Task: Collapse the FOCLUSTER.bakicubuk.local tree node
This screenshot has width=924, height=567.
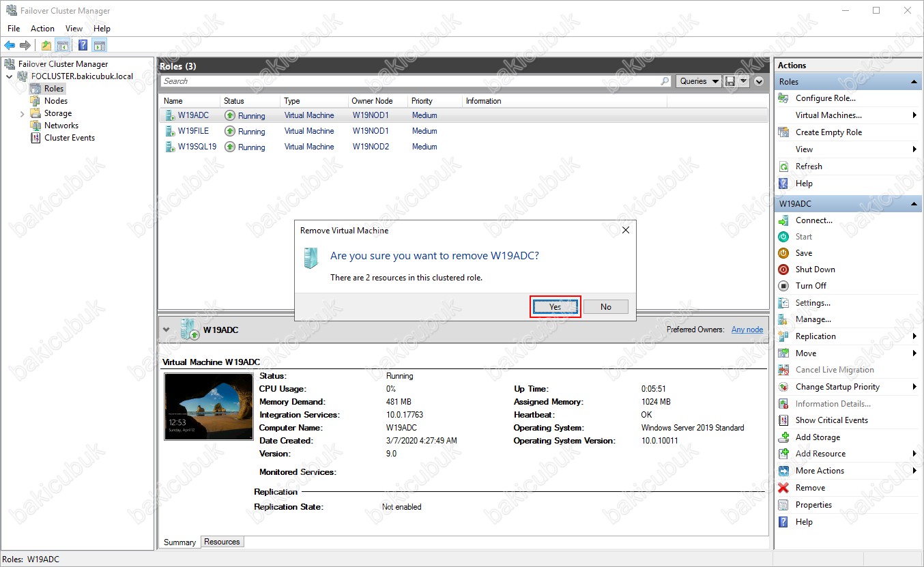Action: pyautogui.click(x=9, y=76)
